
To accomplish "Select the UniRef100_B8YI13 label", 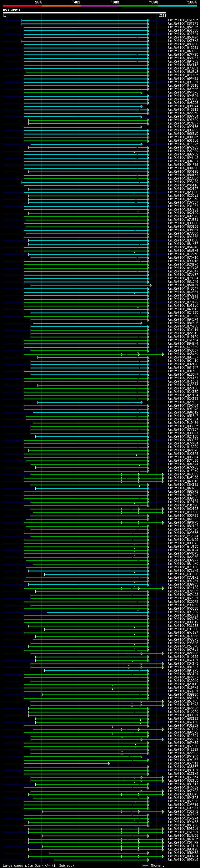I will coord(183,65).
